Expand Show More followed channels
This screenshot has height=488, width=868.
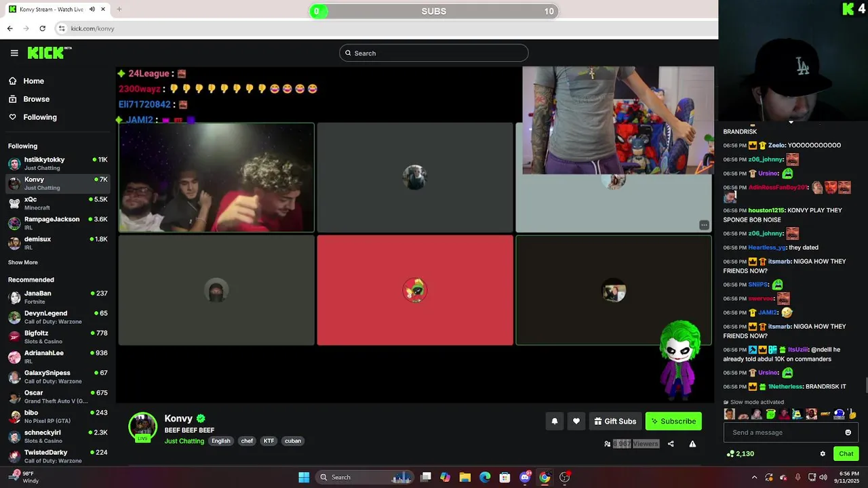click(x=23, y=262)
